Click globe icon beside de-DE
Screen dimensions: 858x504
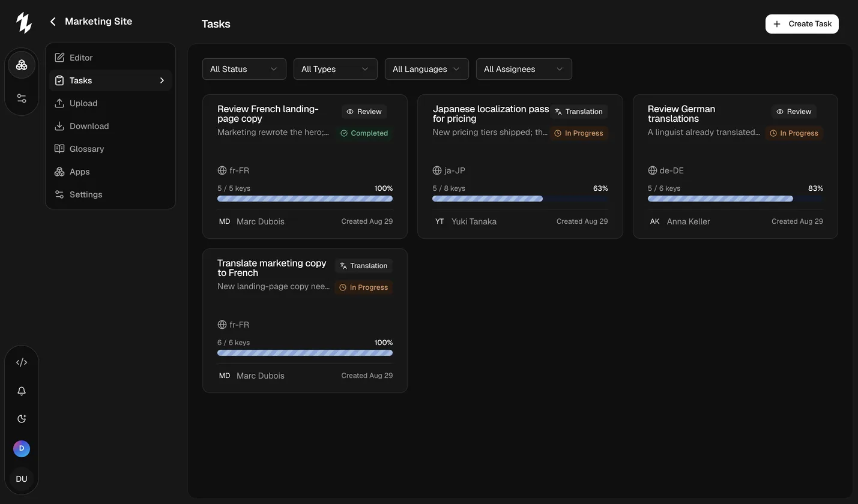click(653, 170)
